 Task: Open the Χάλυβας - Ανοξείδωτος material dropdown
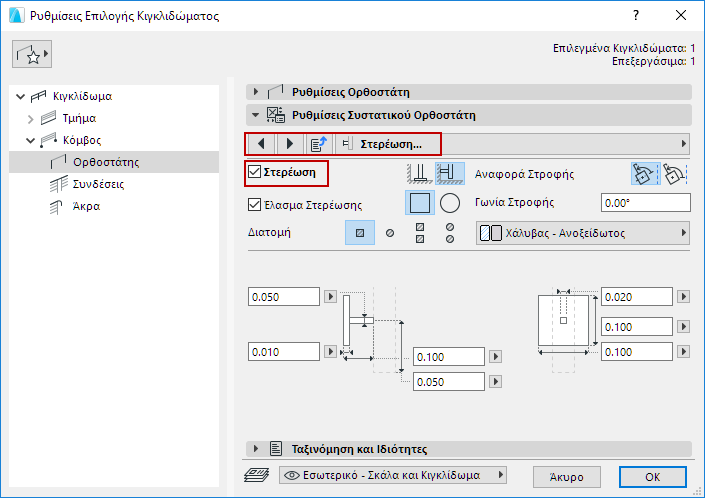click(584, 233)
